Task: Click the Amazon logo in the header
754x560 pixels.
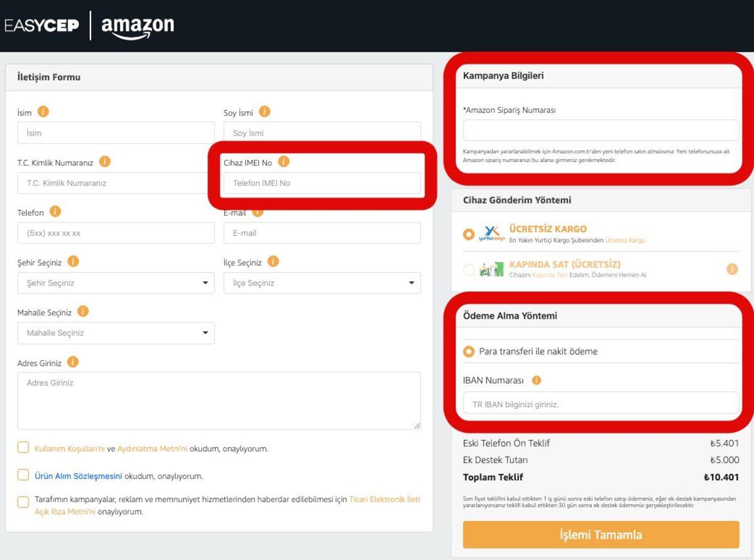Action: click(137, 26)
